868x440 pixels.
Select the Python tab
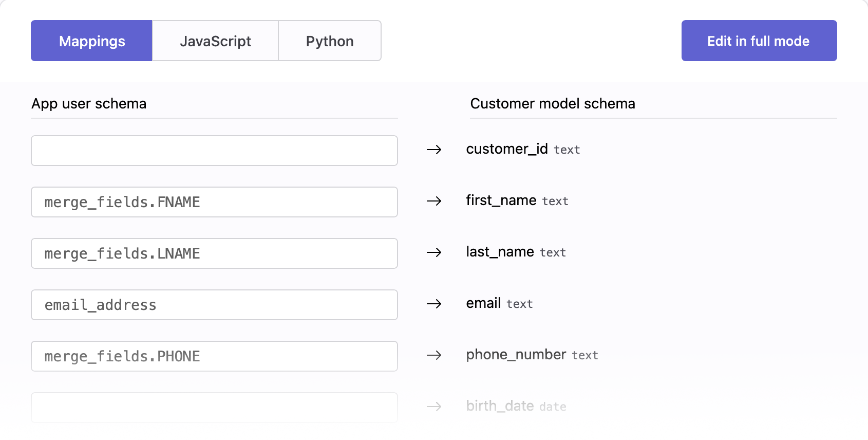pyautogui.click(x=329, y=41)
